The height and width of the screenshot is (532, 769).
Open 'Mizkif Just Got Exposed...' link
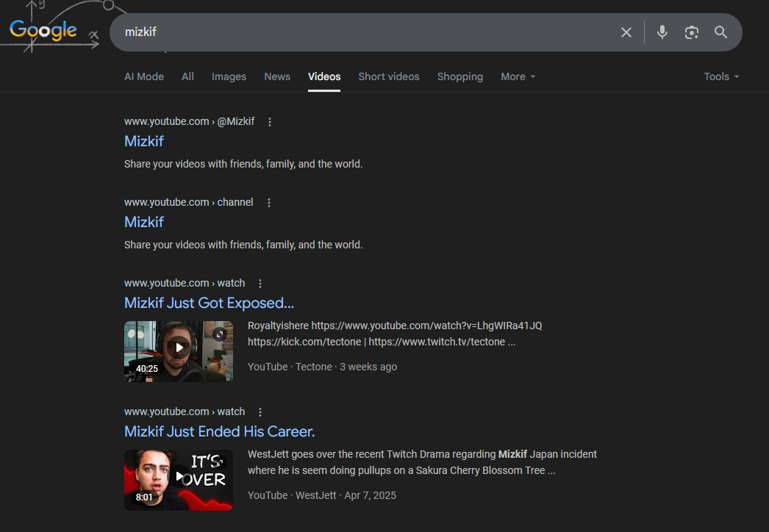[x=209, y=303]
